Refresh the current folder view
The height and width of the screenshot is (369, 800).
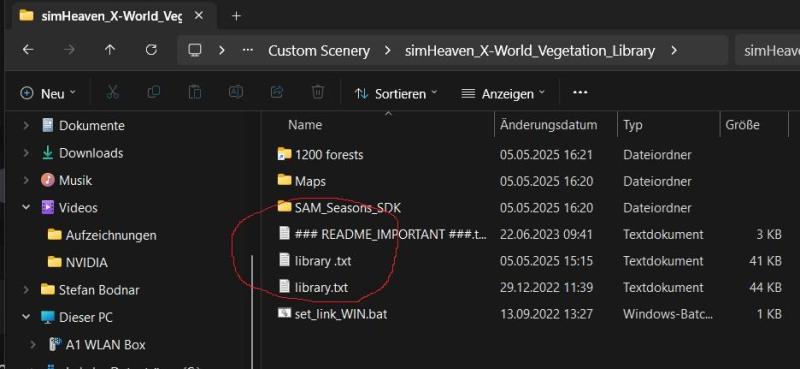point(151,50)
